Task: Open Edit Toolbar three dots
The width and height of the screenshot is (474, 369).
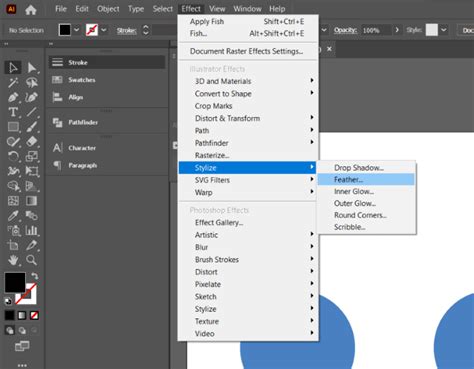Action: tap(22, 365)
